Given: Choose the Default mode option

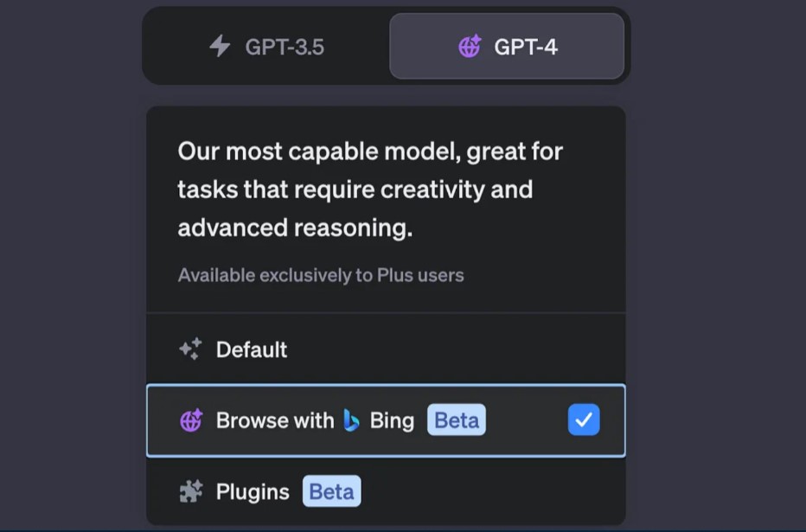Looking at the screenshot, I should tap(252, 349).
